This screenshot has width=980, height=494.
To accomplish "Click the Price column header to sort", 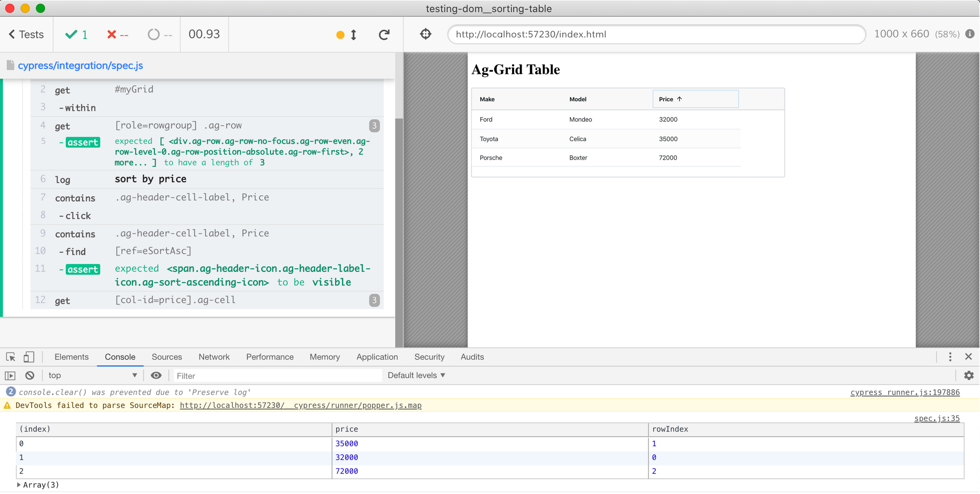I will click(666, 99).
